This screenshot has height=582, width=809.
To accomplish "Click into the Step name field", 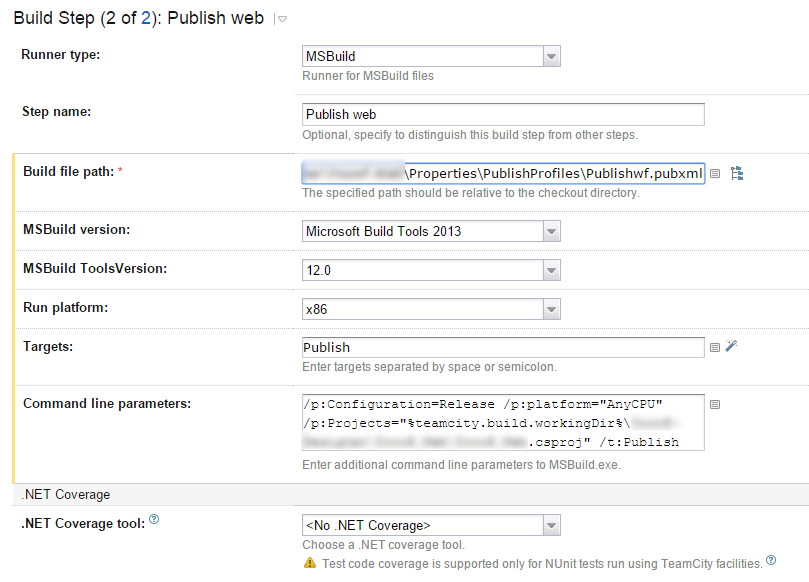I will click(503, 114).
